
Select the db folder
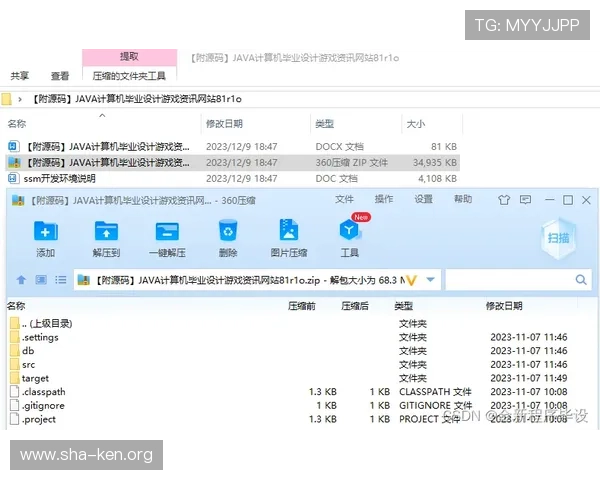28,351
